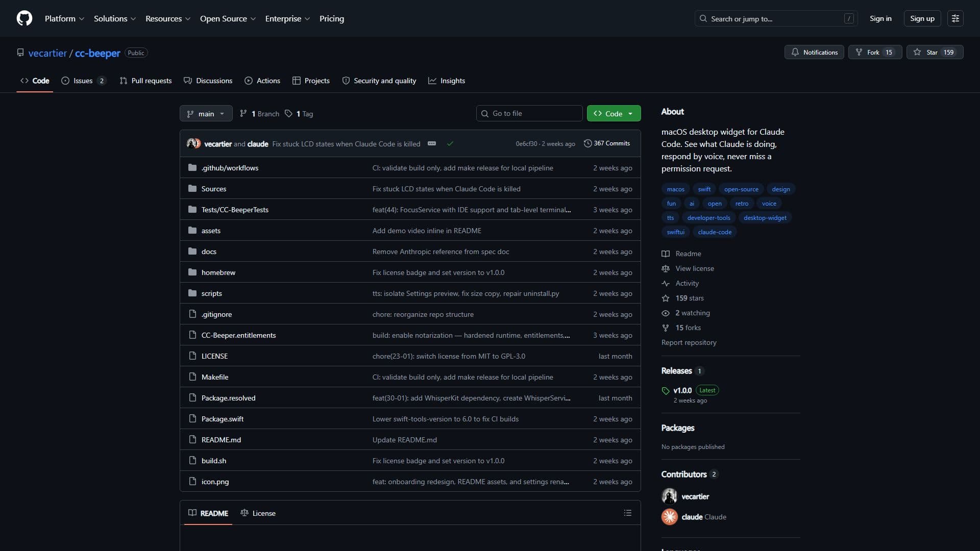The width and height of the screenshot is (980, 551).
Task: Click the file icon beside Makefile
Action: pos(192,377)
